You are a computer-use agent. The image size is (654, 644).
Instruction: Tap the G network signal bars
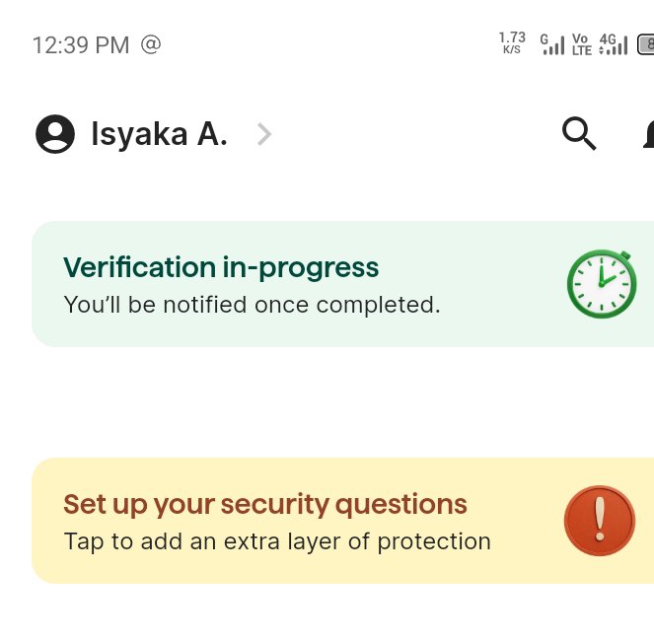pyautogui.click(x=552, y=44)
